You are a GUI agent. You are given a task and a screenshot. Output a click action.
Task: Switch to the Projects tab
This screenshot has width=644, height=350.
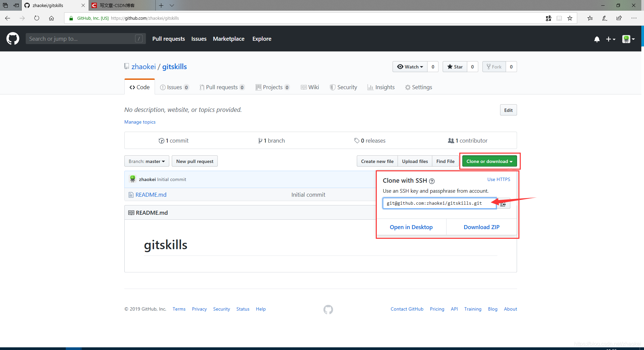[273, 87]
